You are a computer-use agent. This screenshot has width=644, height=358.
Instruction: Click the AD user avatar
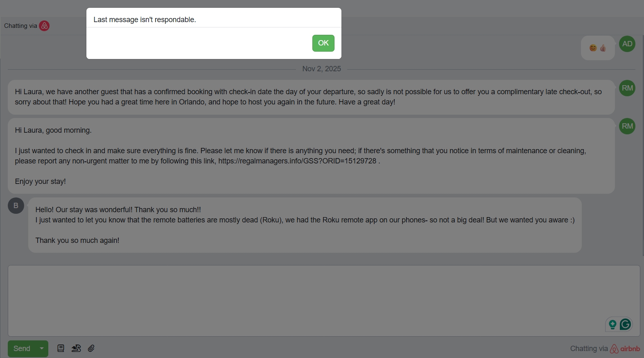pyautogui.click(x=627, y=44)
